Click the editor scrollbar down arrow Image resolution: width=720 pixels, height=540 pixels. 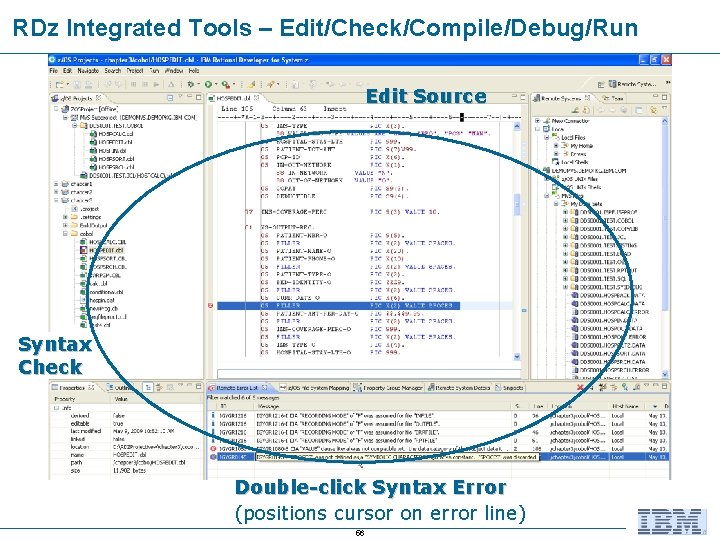coord(517,356)
